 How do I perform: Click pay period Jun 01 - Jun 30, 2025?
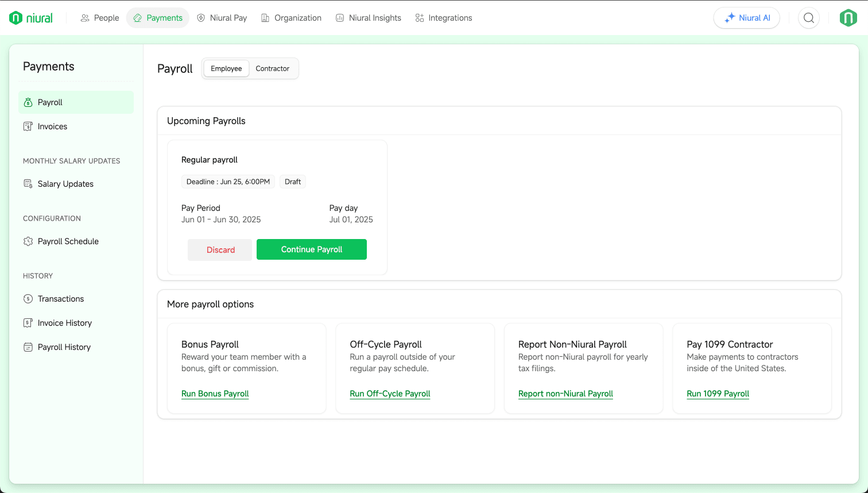[x=221, y=219]
